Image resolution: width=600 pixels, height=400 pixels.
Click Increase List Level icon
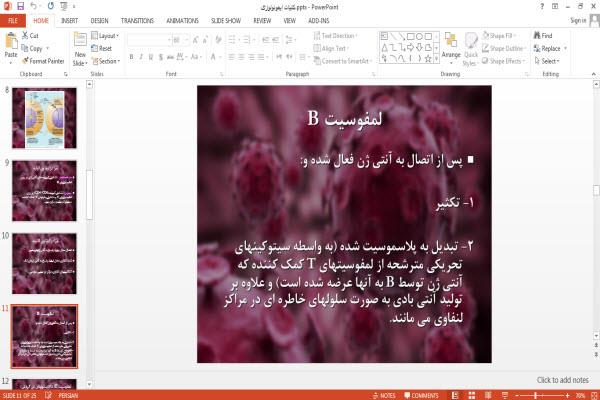[276, 40]
